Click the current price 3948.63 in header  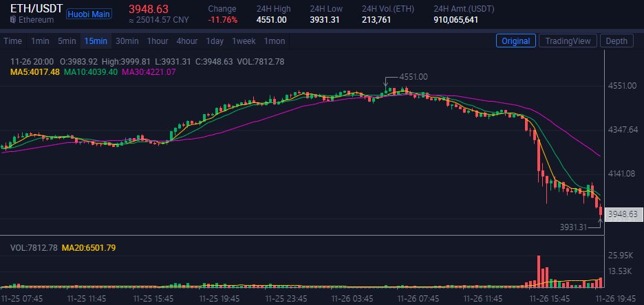pos(149,9)
